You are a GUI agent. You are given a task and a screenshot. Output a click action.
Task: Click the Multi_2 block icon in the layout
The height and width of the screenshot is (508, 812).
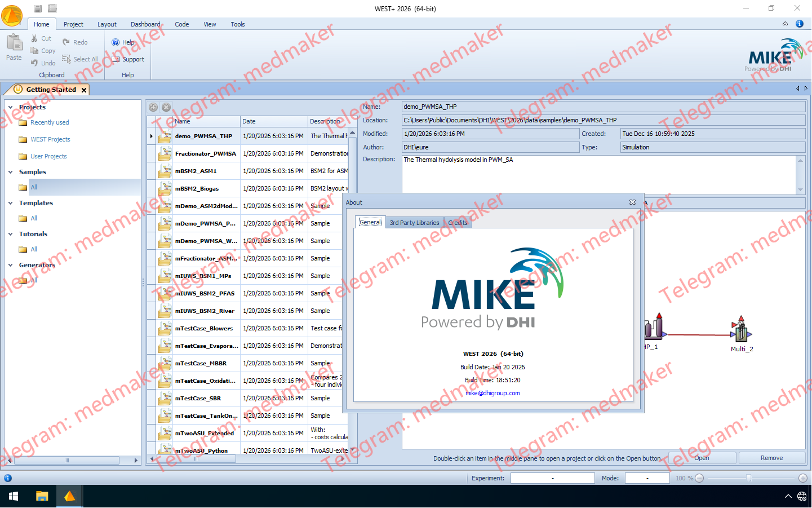coord(740,331)
